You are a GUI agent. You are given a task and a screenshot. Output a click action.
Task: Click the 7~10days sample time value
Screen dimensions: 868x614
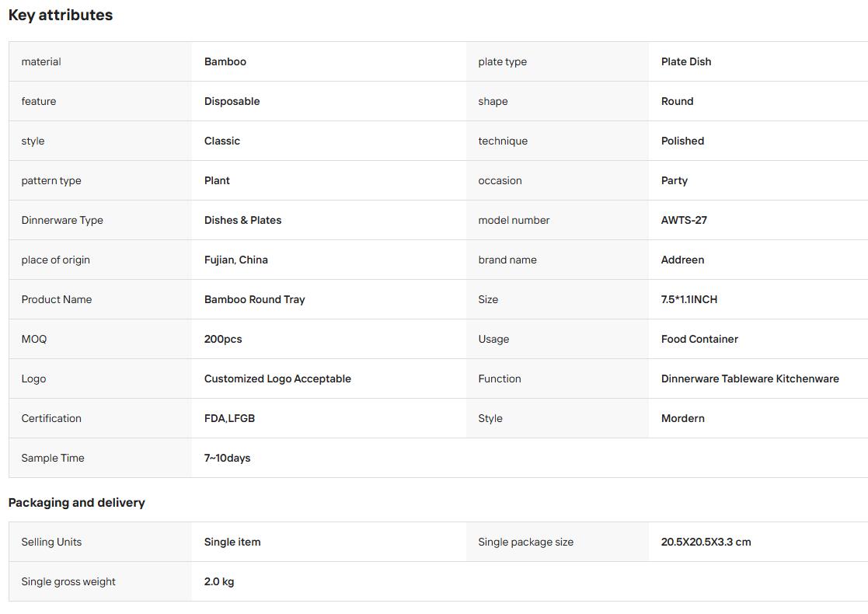point(228,459)
